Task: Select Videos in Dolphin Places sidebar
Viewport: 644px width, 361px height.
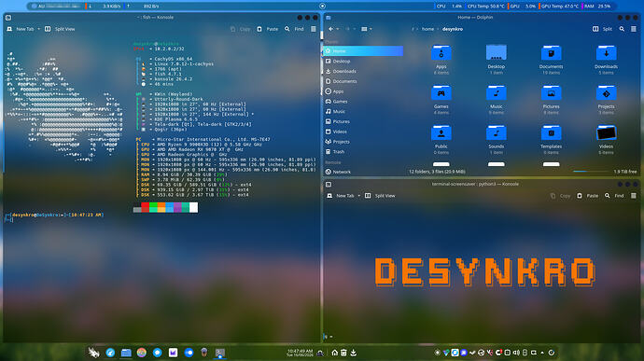Action: [x=363, y=132]
